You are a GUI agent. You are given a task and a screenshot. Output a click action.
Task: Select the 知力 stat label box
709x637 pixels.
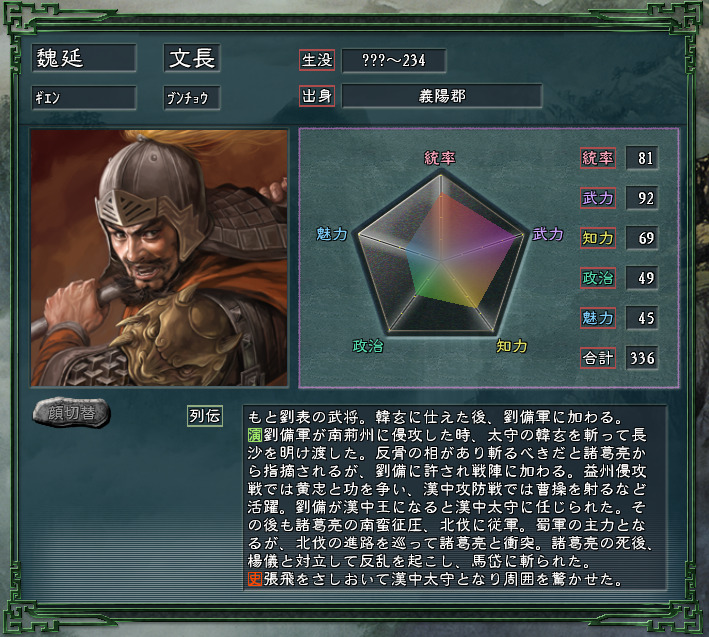pos(598,238)
